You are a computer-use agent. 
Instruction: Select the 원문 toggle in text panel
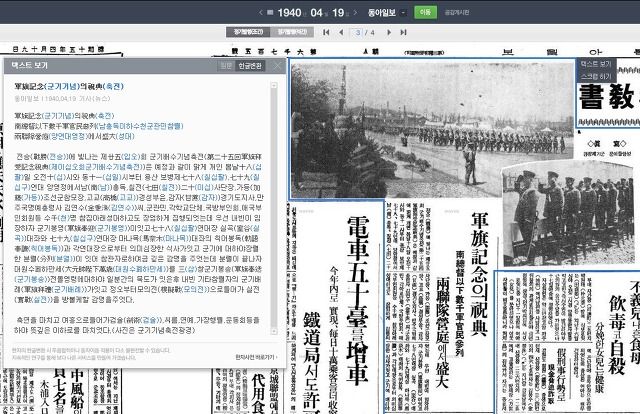point(226,66)
